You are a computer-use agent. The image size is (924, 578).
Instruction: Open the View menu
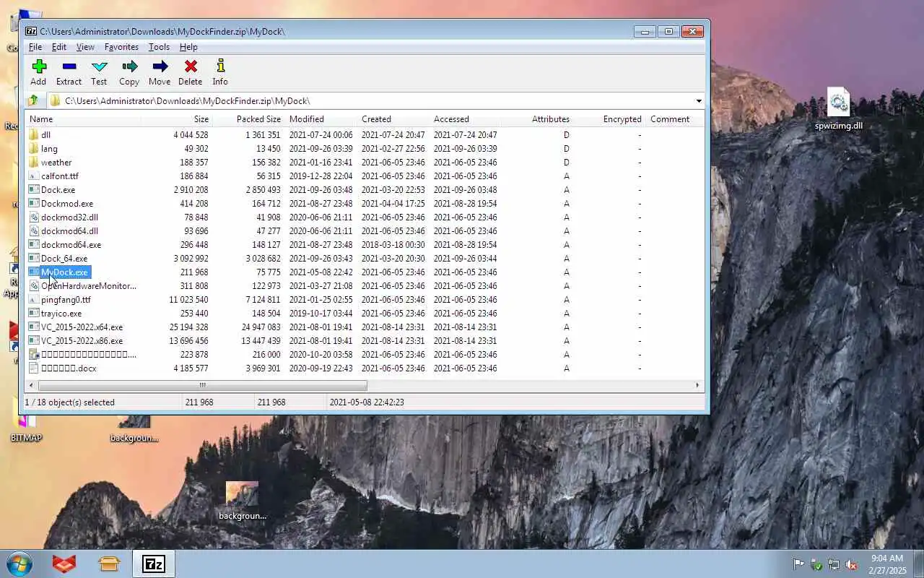coord(85,47)
